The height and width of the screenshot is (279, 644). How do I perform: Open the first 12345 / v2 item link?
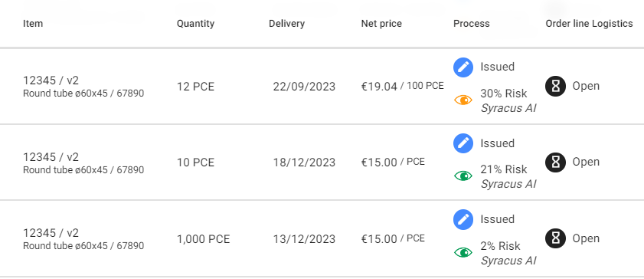[x=51, y=80]
